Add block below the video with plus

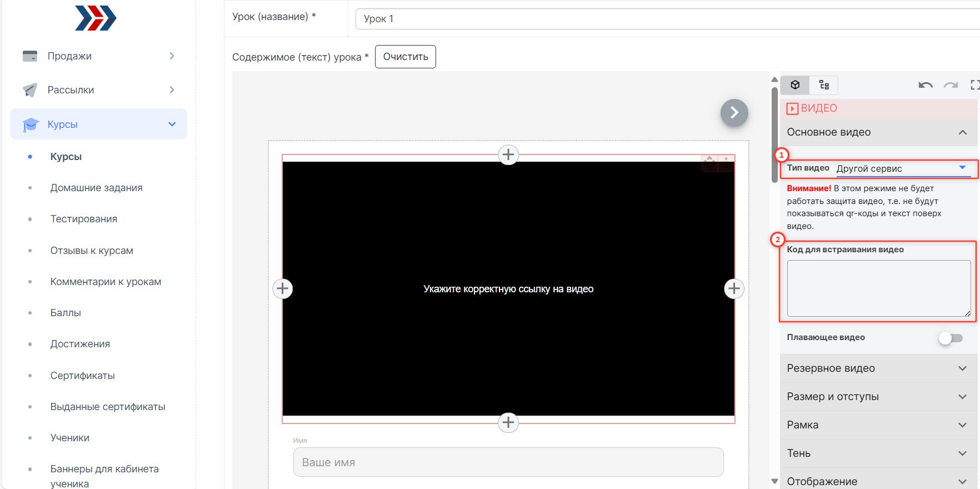tap(508, 422)
